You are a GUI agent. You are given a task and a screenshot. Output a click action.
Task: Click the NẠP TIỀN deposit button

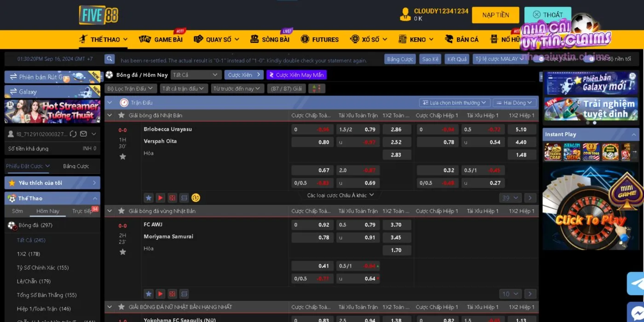[495, 15]
